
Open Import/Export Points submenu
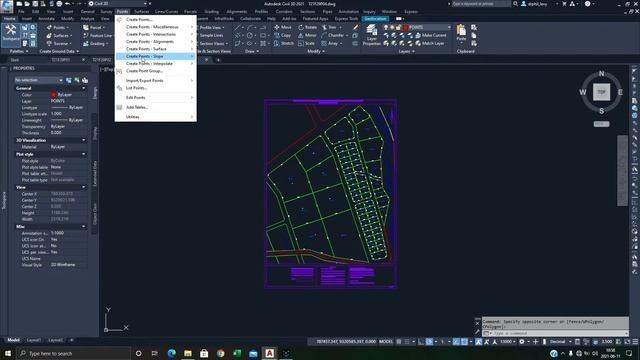(x=156, y=81)
